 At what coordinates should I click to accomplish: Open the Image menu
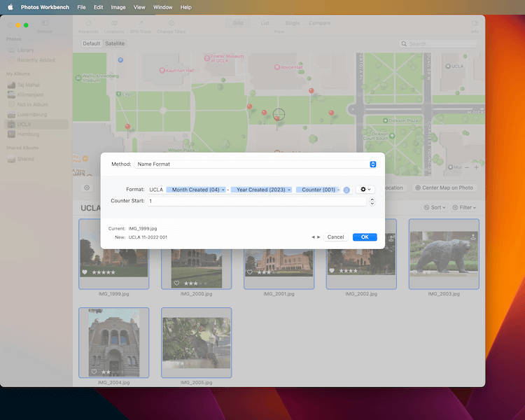coord(118,7)
